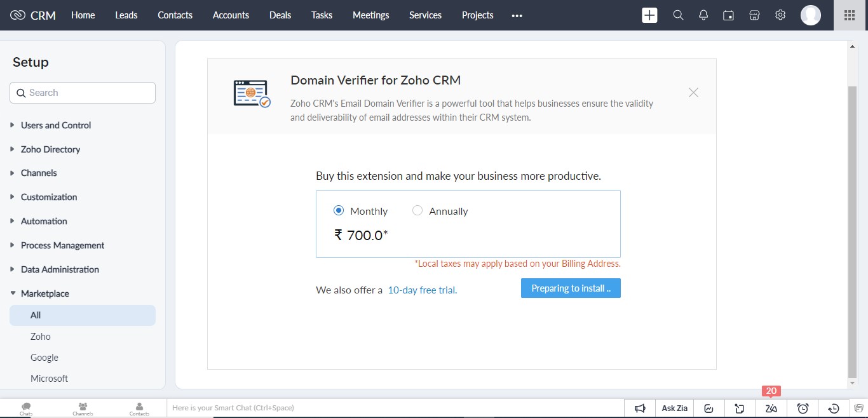
Task: Open Chats in the bottom bar
Action: [26, 408]
